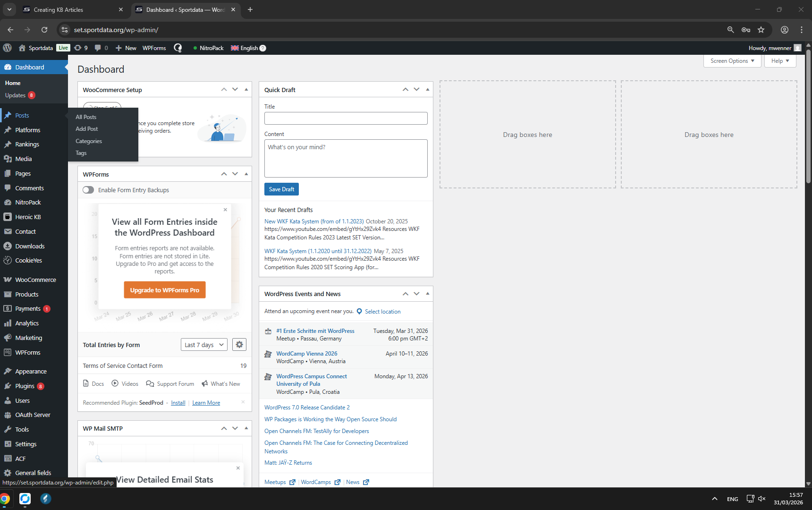Select All Posts from Posts submenu
The image size is (812, 510).
click(x=86, y=117)
